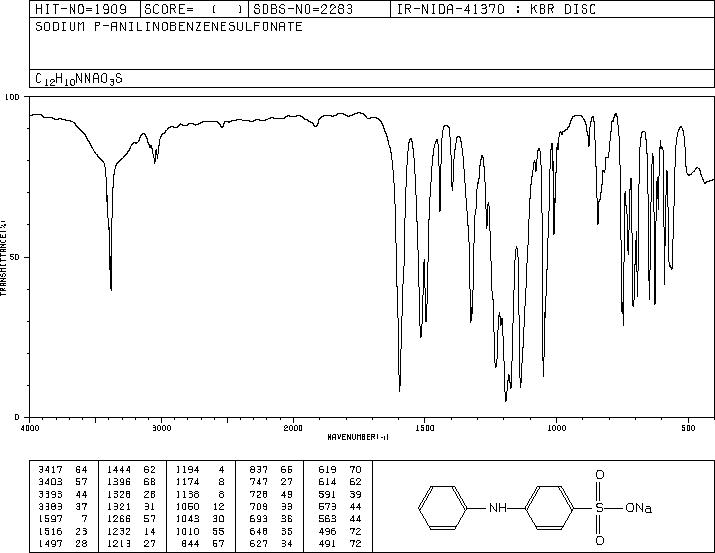Select peak table entry 3403
The height and width of the screenshot is (553, 715).
pos(50,482)
